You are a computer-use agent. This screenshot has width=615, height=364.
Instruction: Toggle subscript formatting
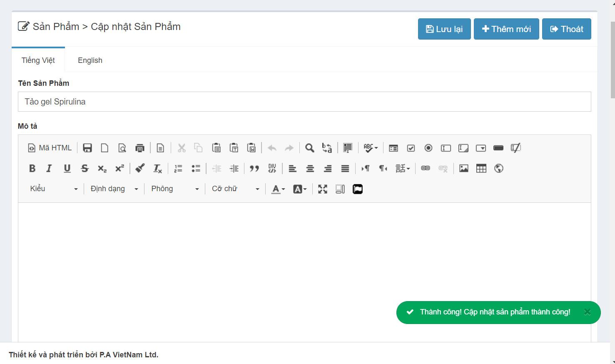(102, 168)
